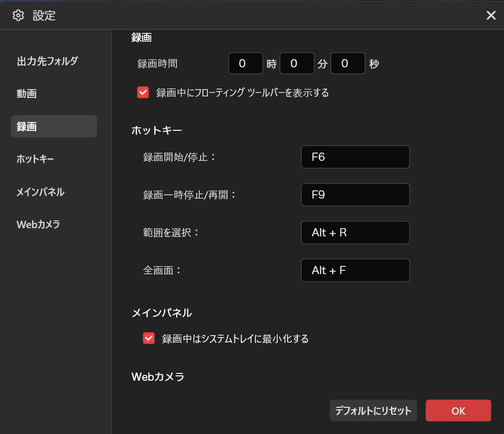
Task: Click the 録画時間 minutes (分) input field
Action: point(297,63)
